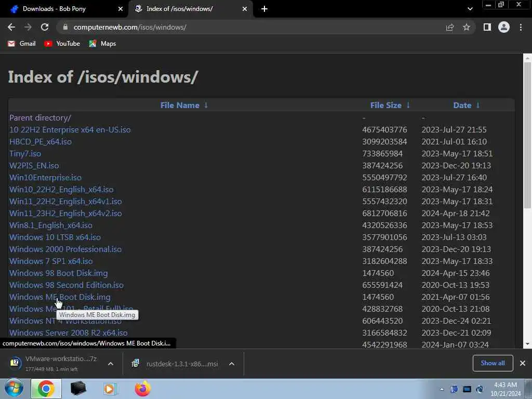The image size is (532, 399).
Task: Click the W2PIS_EN.iso link
Action: [x=34, y=166]
